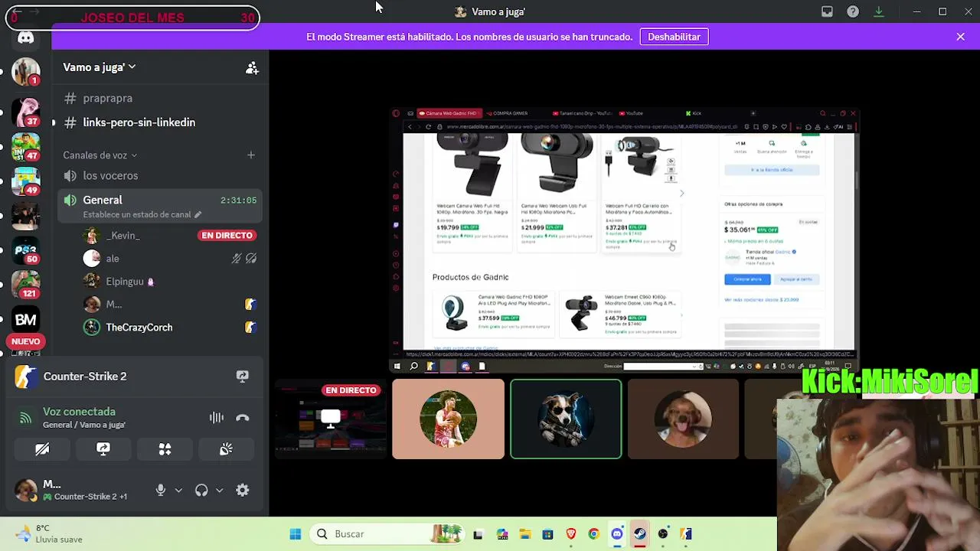Click the EN DIRECTO badge beside _Kevin_

point(227,236)
